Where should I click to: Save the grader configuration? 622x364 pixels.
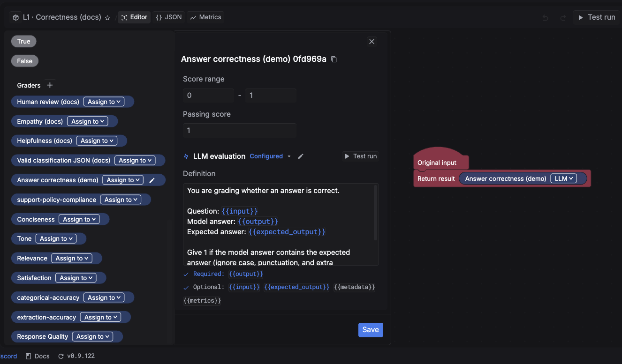(371, 330)
